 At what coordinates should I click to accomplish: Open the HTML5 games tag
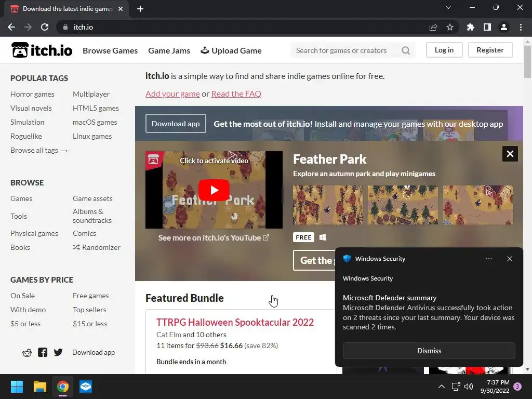96,108
